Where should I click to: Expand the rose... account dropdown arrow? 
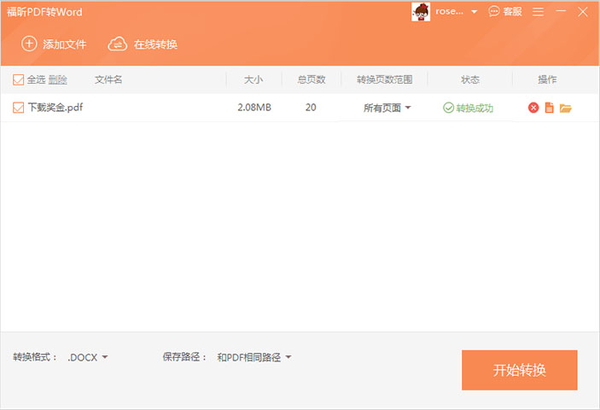pyautogui.click(x=474, y=12)
